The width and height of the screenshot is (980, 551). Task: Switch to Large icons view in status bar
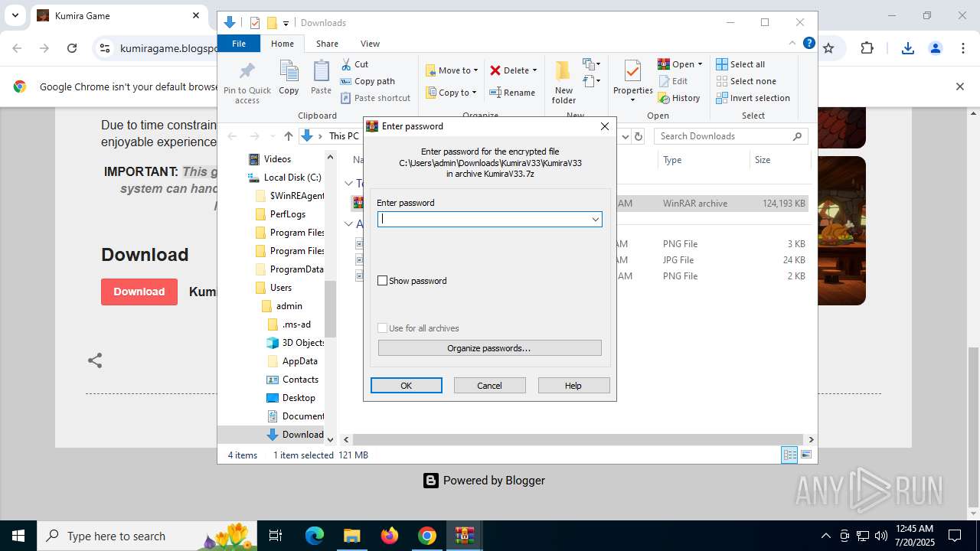pyautogui.click(x=805, y=455)
